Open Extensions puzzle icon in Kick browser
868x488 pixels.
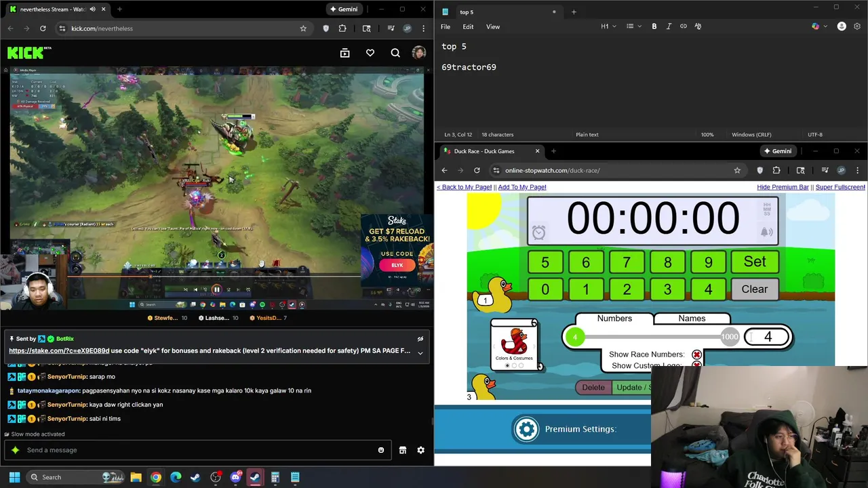point(342,28)
